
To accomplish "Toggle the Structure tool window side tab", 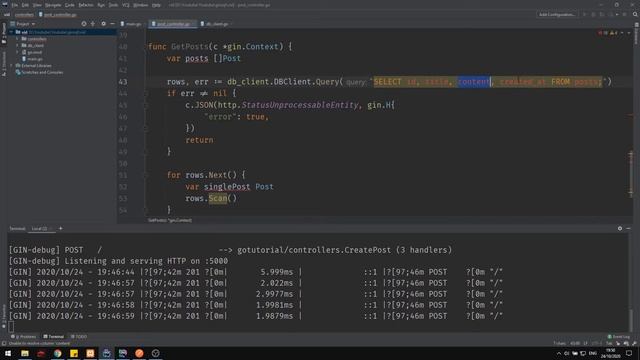I will click(4, 64).
